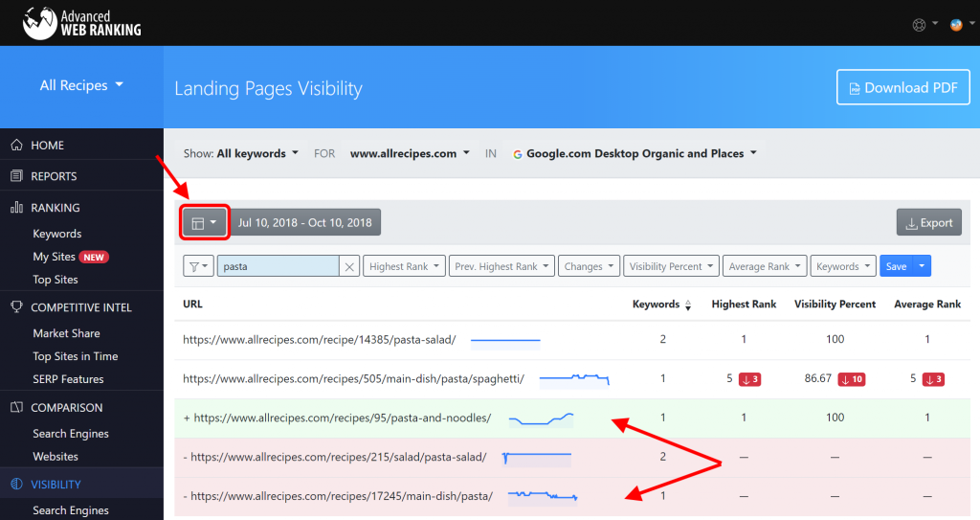Viewport: 980px width, 520px height.
Task: Clear the pasta filter with X
Action: pos(349,266)
